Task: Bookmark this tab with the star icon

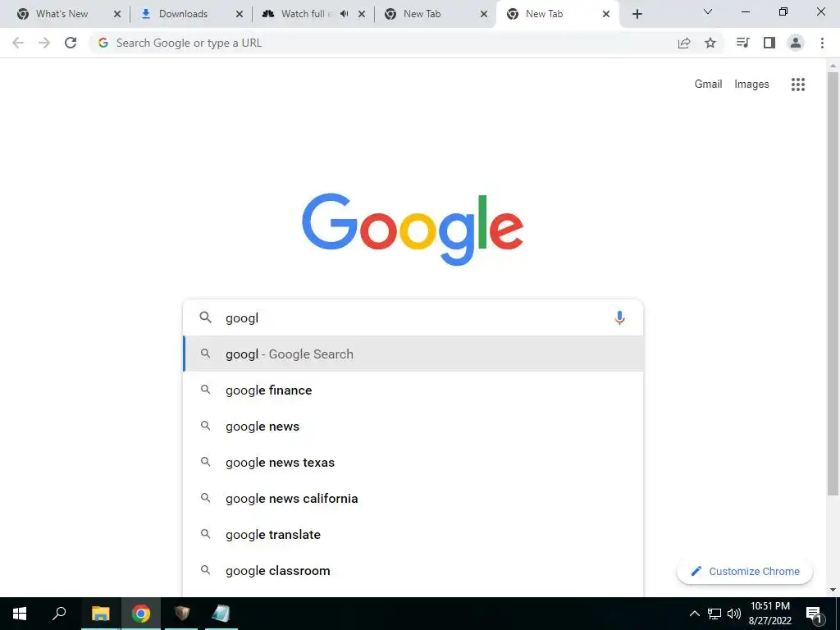Action: [710, 43]
